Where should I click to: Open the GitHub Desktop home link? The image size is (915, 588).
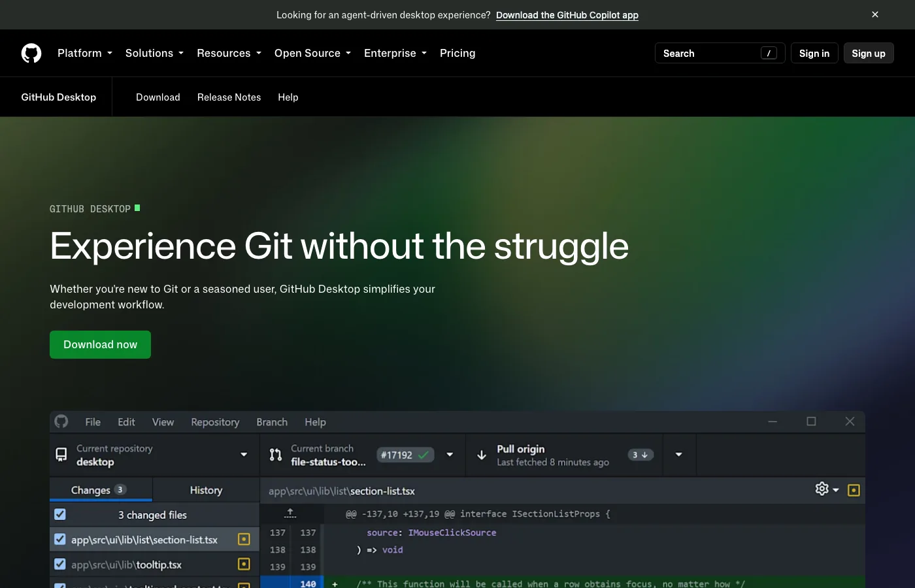click(59, 97)
